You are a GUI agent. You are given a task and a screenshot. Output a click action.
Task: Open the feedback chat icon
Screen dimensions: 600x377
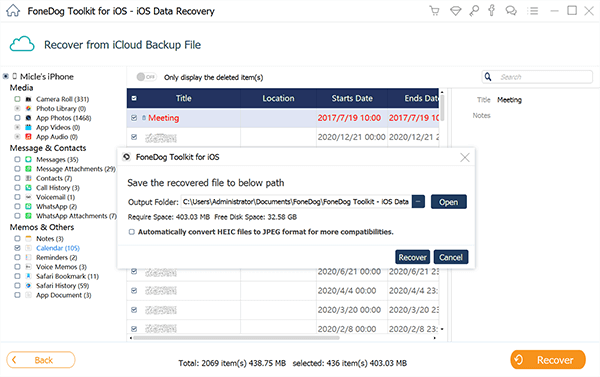pos(511,11)
